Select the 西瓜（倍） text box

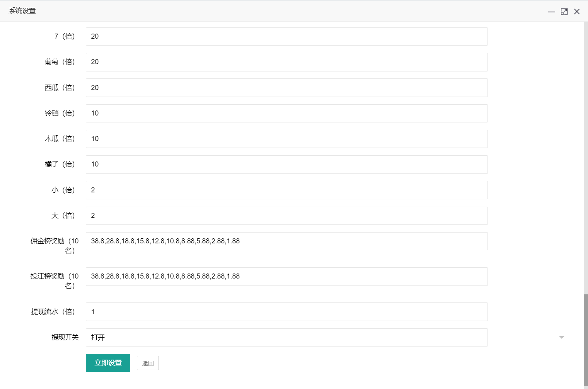coord(286,88)
